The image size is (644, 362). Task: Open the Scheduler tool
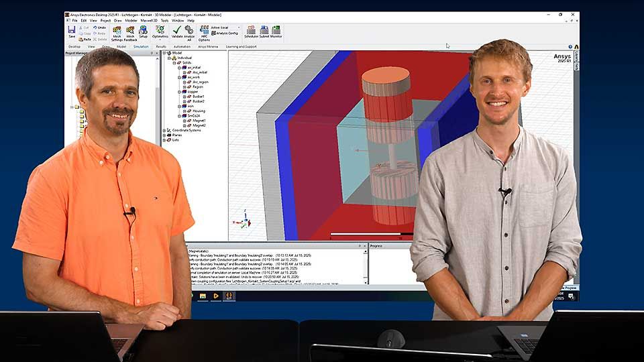tap(251, 32)
